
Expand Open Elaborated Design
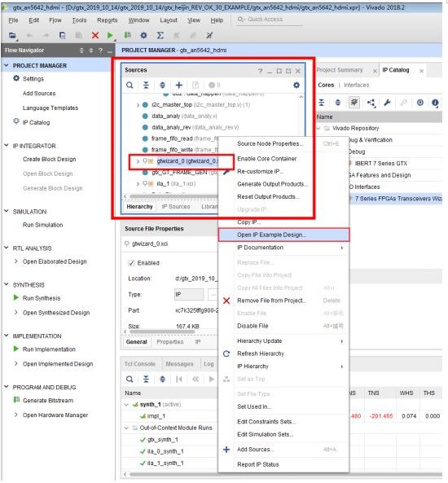point(16,261)
